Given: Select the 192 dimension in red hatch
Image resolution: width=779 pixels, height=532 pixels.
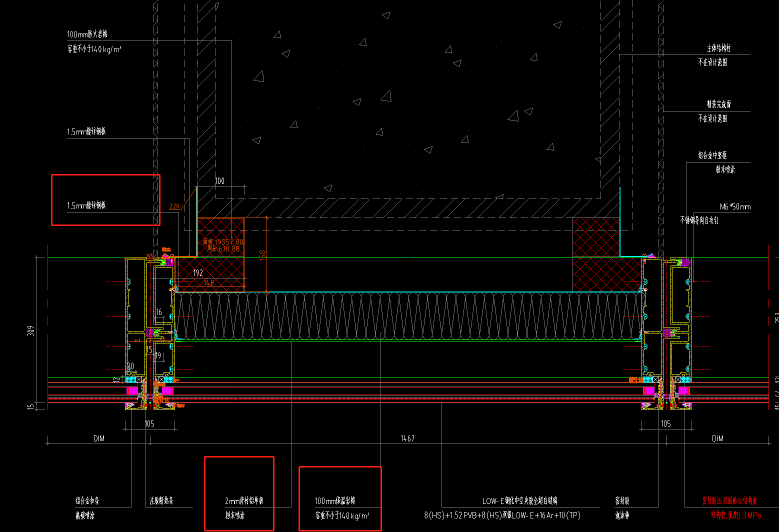Looking at the screenshot, I should pyautogui.click(x=198, y=273).
